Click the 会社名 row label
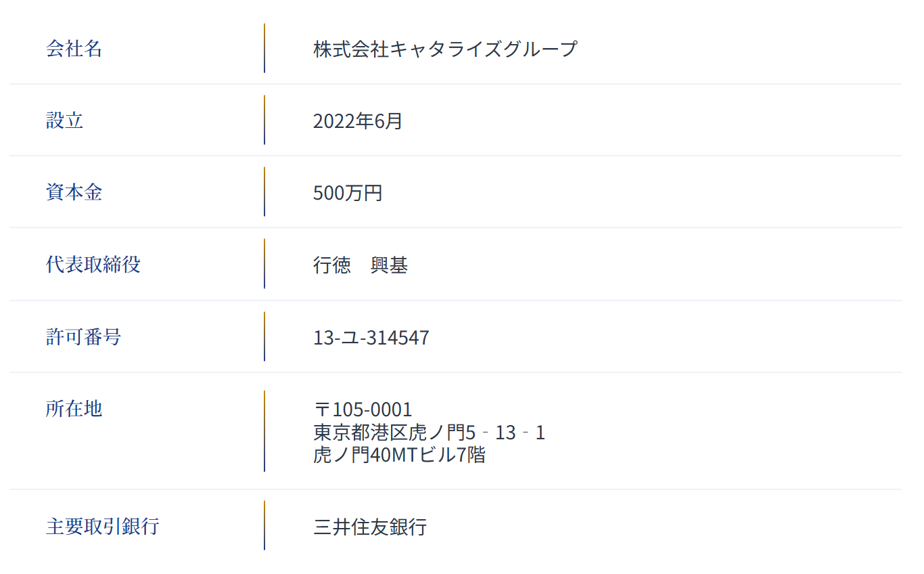The width and height of the screenshot is (924, 574). [74, 49]
